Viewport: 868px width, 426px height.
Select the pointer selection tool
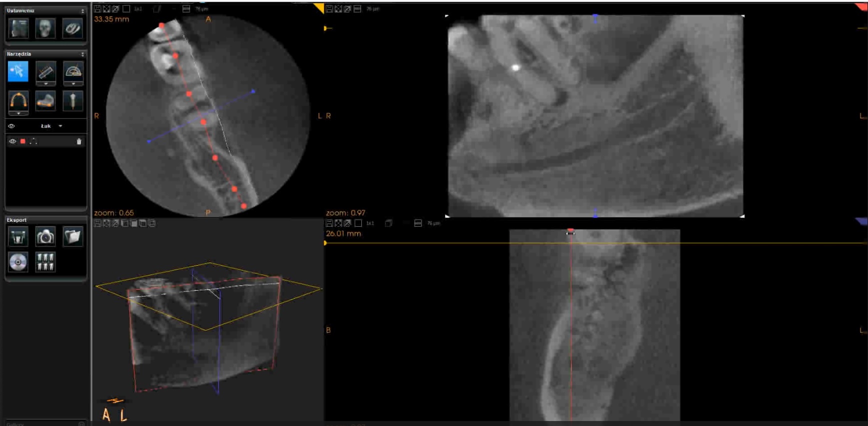18,72
